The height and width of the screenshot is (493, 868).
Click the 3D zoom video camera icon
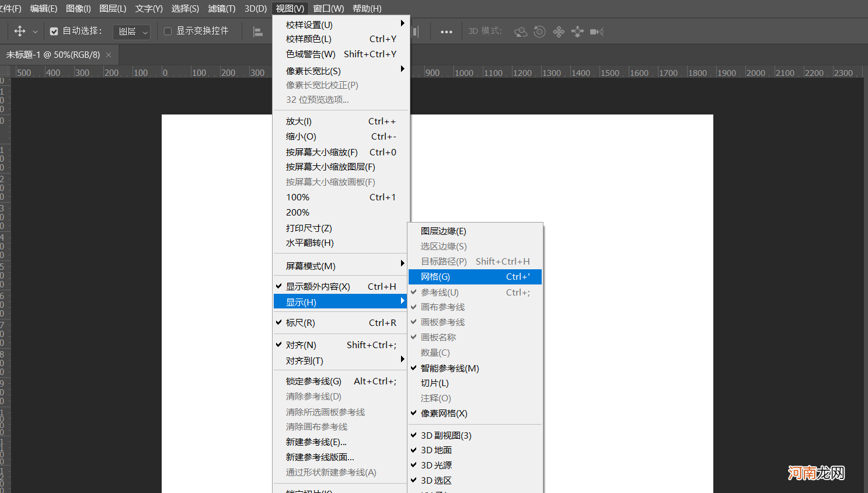pos(597,32)
